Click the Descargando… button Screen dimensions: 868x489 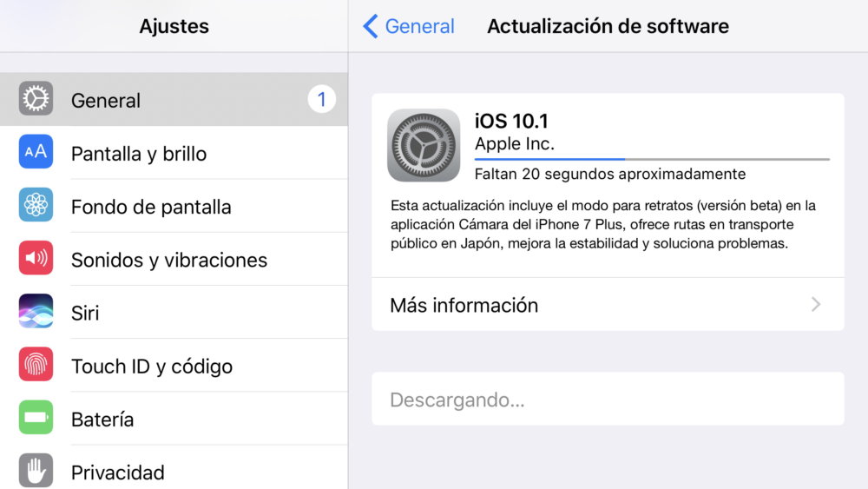pyautogui.click(x=608, y=399)
